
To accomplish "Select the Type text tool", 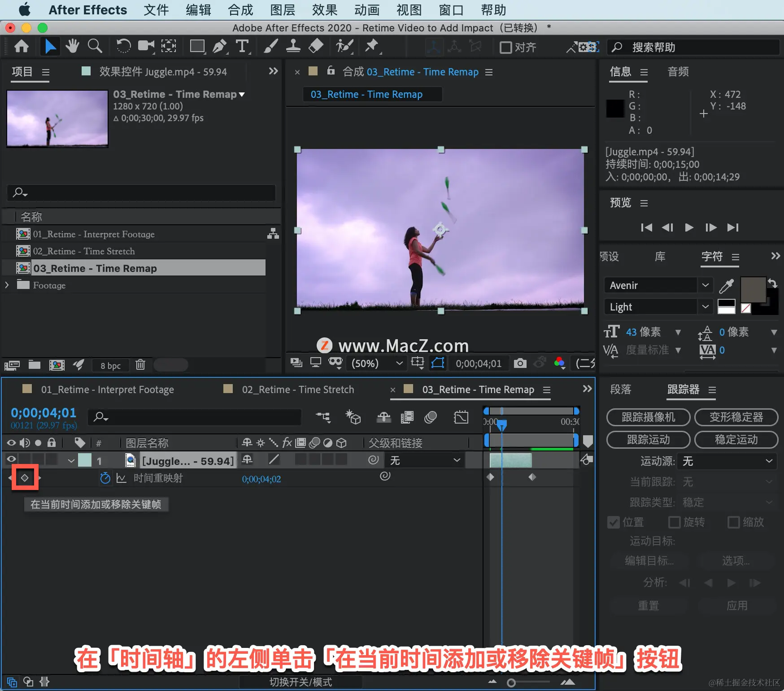I will coord(242,46).
